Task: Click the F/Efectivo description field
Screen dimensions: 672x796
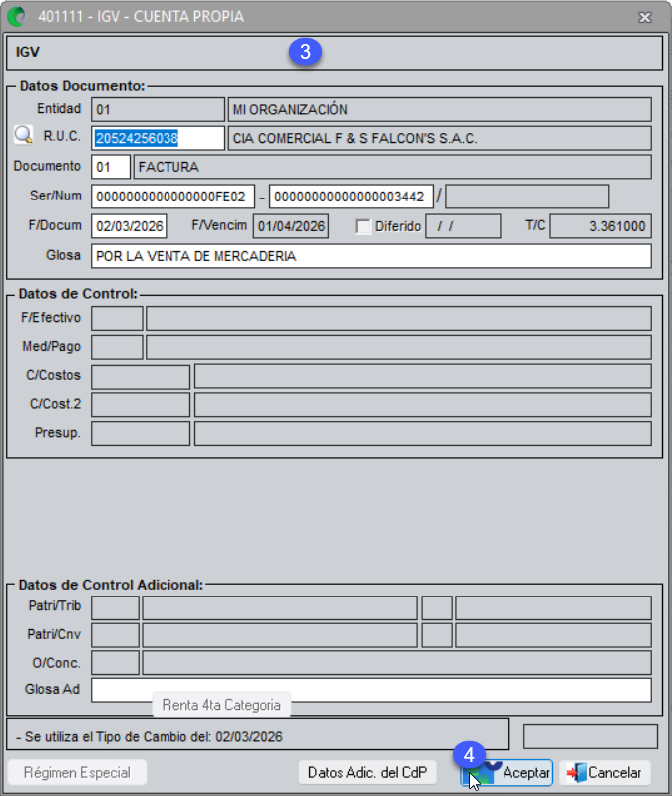Action: [399, 318]
